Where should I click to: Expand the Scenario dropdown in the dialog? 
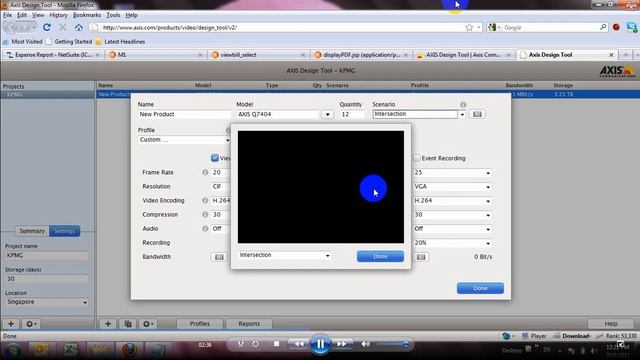(462, 115)
